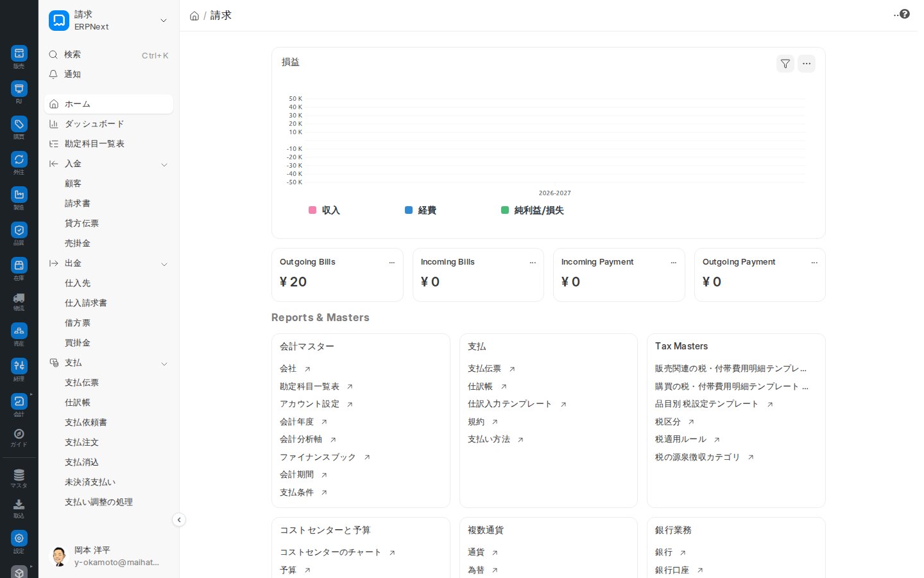Open the 物流 truck icon
Image resolution: width=924 pixels, height=578 pixels.
(x=19, y=298)
